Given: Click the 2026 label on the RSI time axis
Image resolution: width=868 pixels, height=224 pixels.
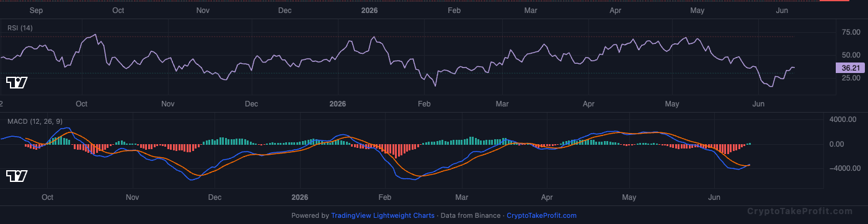Looking at the screenshot, I should [x=338, y=104].
